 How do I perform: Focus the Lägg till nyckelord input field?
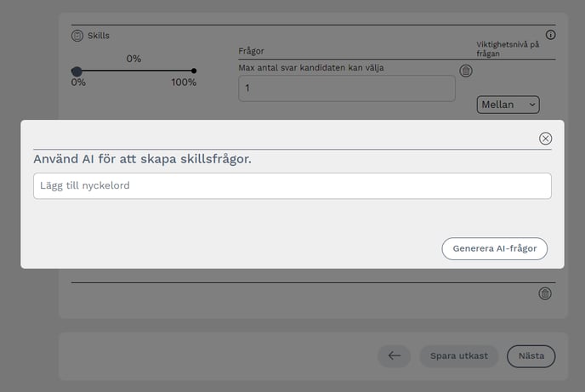[x=292, y=185]
